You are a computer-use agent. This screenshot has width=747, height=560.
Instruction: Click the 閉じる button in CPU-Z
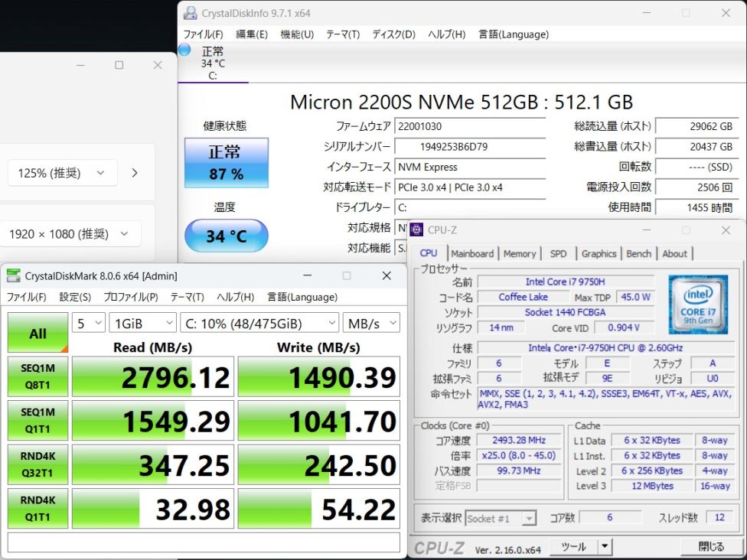pos(711,546)
